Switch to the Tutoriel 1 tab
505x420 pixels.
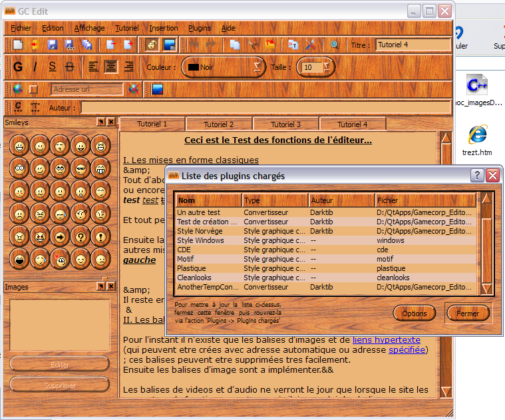(x=152, y=124)
